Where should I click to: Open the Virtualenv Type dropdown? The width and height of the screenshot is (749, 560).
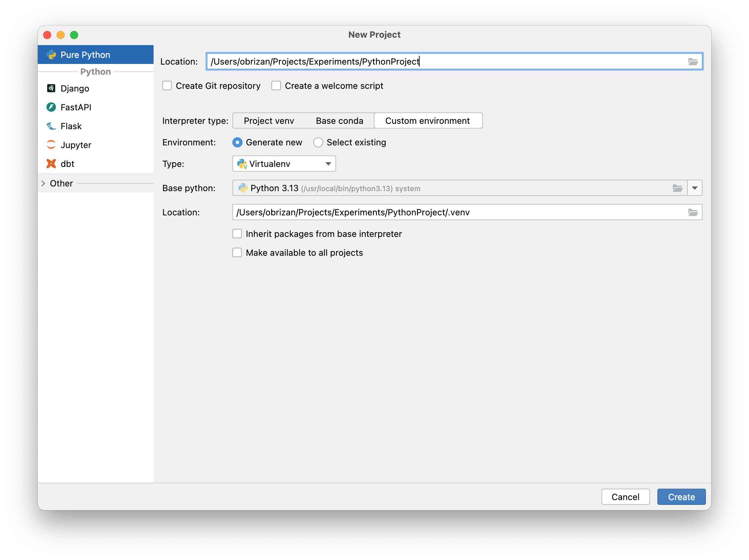[284, 164]
